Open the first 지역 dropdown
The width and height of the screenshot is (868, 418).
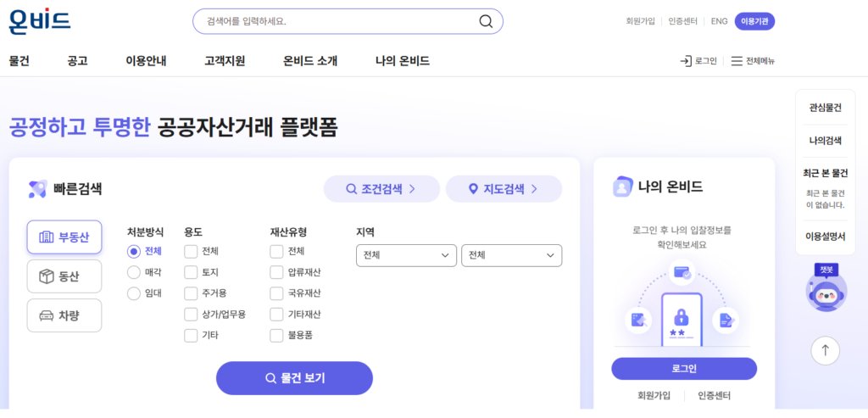click(x=406, y=255)
